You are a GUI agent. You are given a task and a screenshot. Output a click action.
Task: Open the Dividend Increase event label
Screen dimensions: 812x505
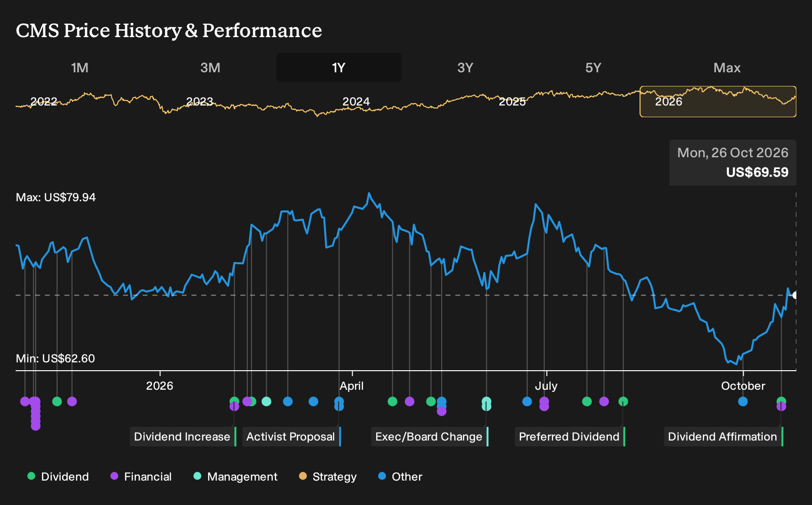[x=183, y=437]
